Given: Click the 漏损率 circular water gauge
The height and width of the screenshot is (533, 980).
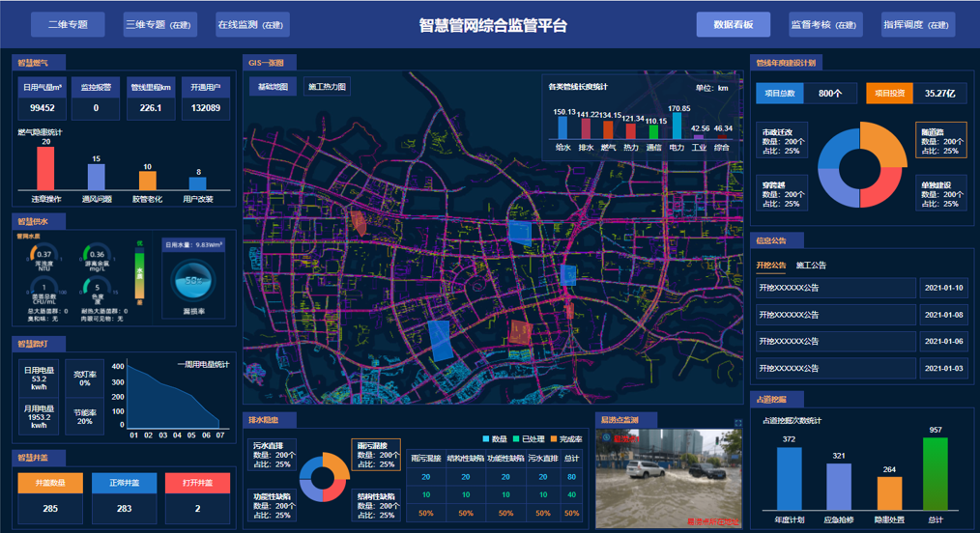Looking at the screenshot, I should (193, 281).
